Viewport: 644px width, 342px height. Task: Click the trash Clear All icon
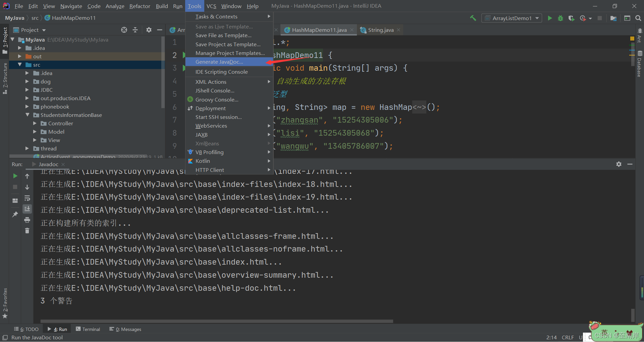coord(27,230)
